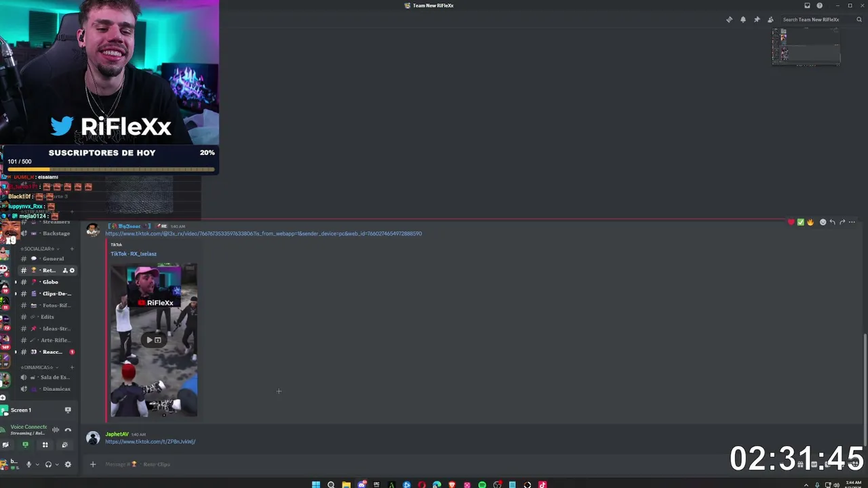This screenshot has width=868, height=488.
Task: Open the TikTok video URL in By3saac's message
Action: click(263, 234)
